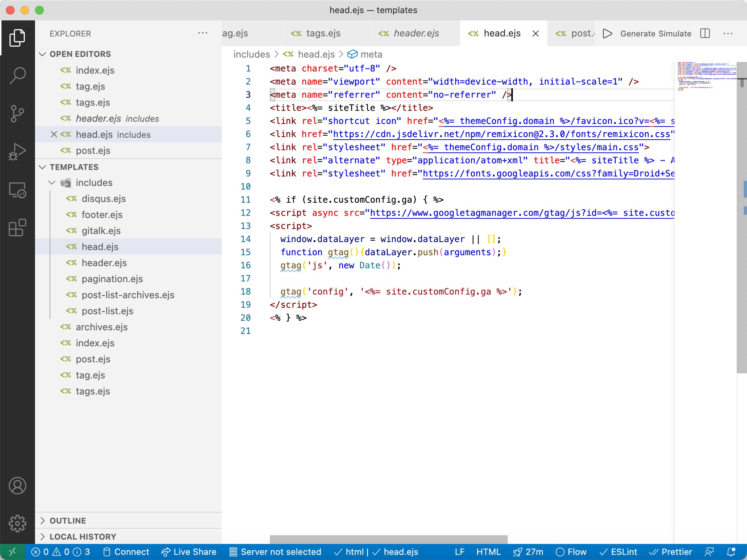
Task: Open footer.ejs file
Action: click(128, 215)
